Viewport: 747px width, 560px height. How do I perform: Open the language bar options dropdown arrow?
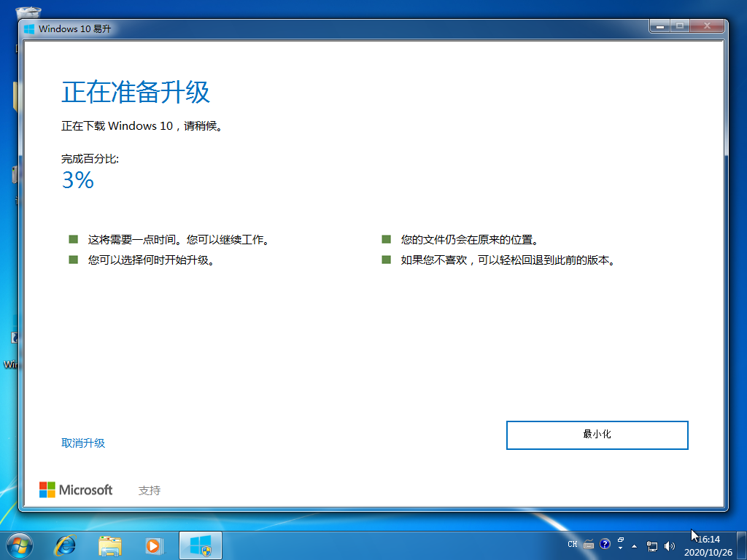click(621, 548)
